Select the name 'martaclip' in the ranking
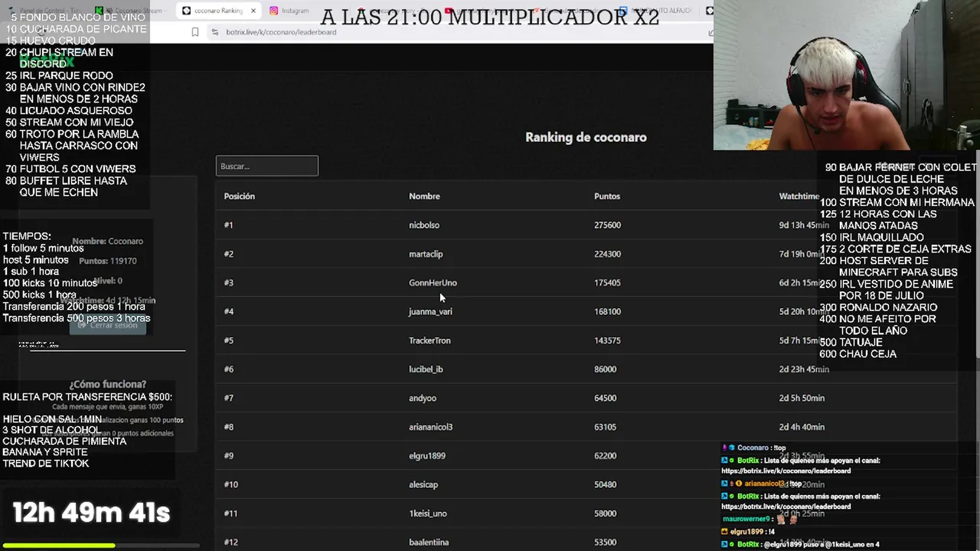980x551 pixels. point(426,254)
